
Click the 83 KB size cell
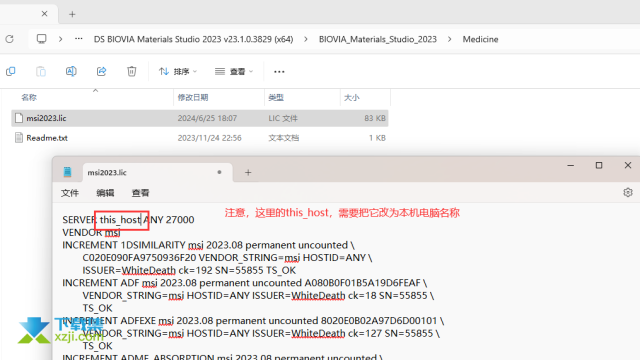[x=375, y=118]
